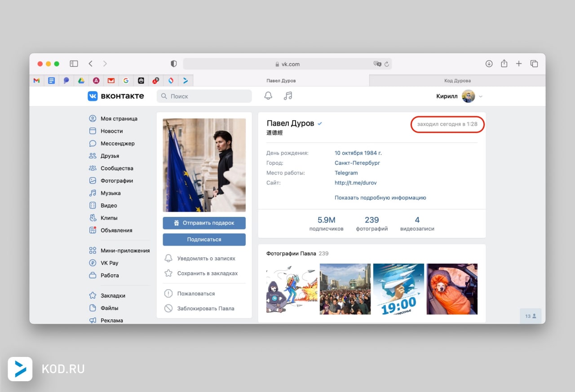Open the http://t.me/durov site link
The width and height of the screenshot is (575, 392).
tap(356, 183)
